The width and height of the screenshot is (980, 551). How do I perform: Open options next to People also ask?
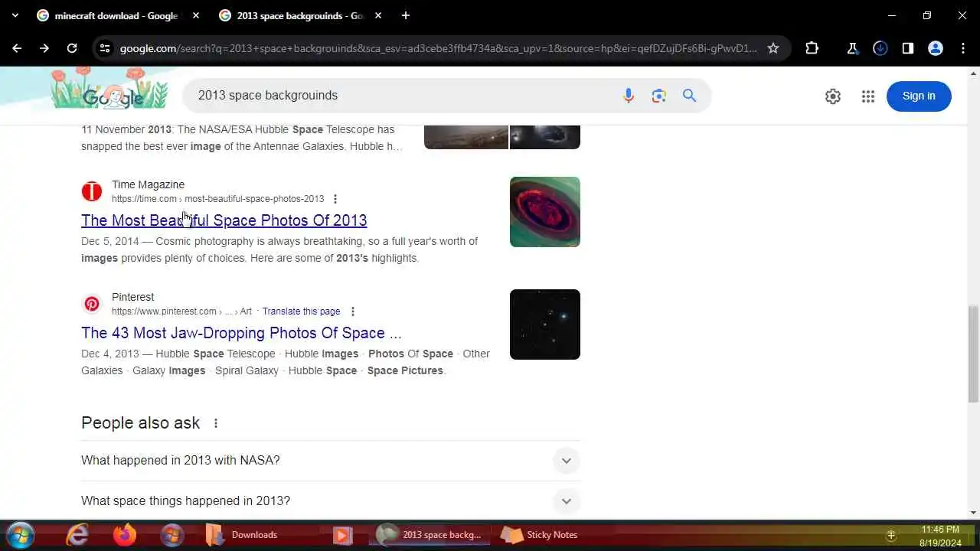coord(215,423)
